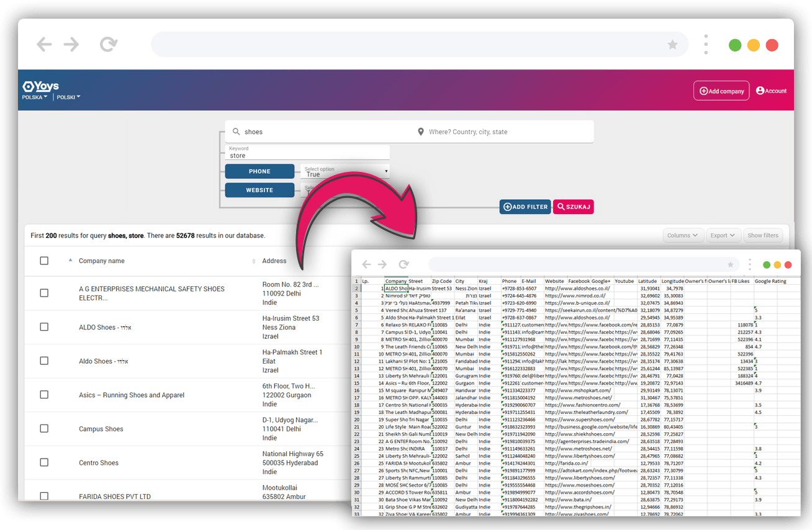Click the sort handle before Address column

click(254, 261)
